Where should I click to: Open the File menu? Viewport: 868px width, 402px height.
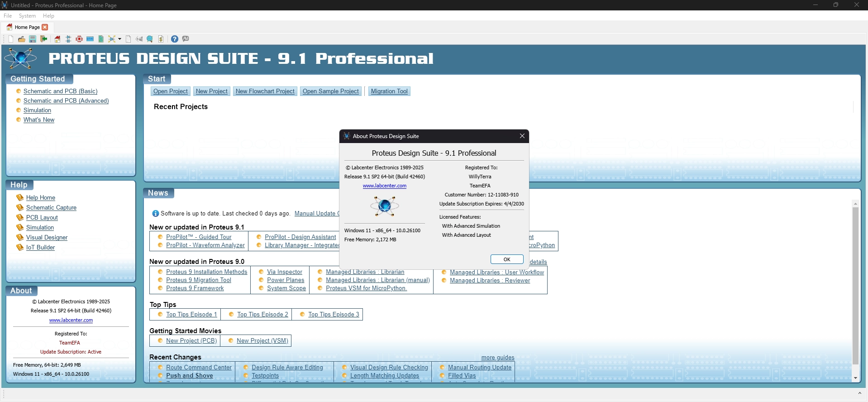coord(8,16)
